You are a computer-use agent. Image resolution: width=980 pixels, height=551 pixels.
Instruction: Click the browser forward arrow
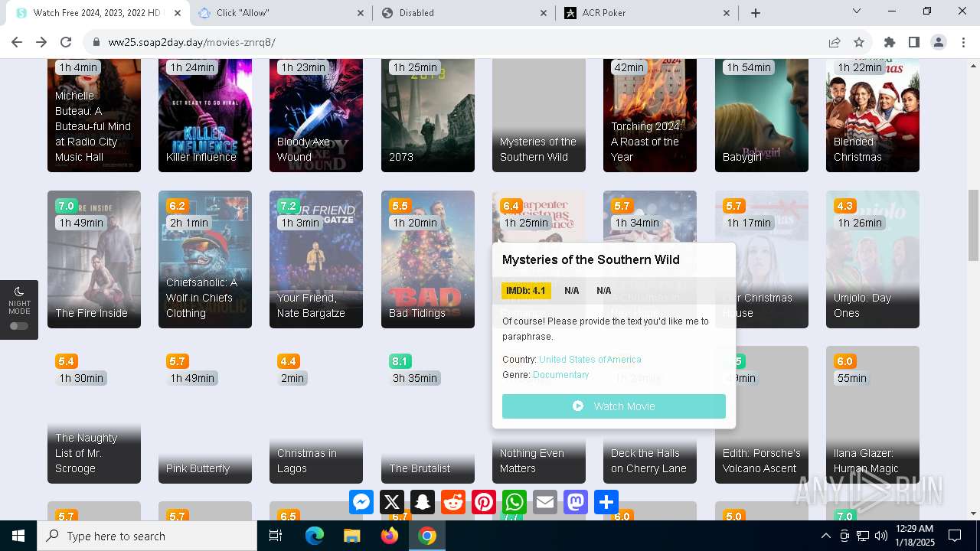tap(41, 42)
